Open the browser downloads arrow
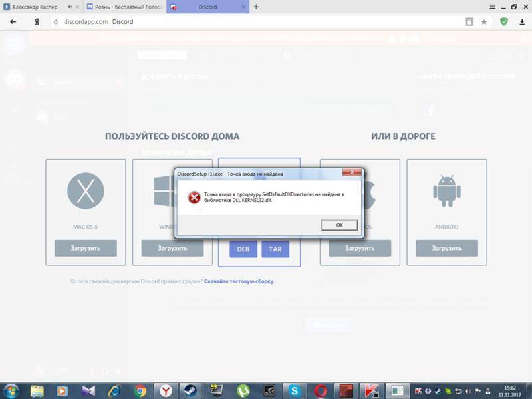The image size is (532, 399). (x=522, y=22)
